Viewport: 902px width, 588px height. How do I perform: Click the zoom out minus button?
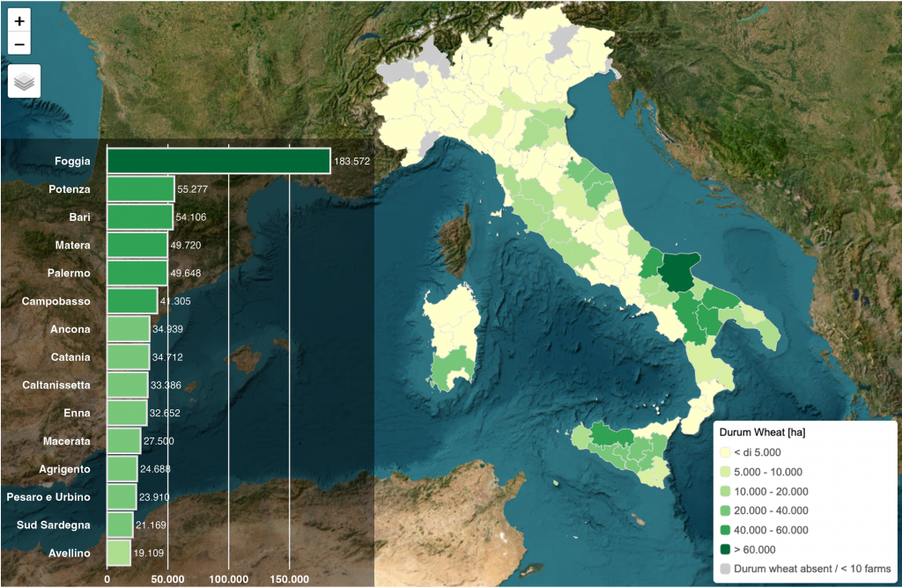(x=19, y=43)
